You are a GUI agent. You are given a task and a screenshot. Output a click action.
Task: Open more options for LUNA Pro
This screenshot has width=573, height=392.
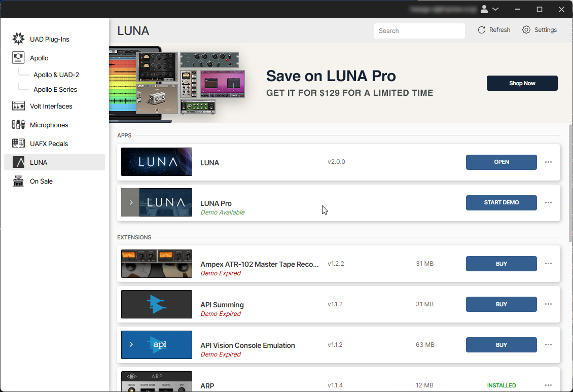pyautogui.click(x=548, y=202)
